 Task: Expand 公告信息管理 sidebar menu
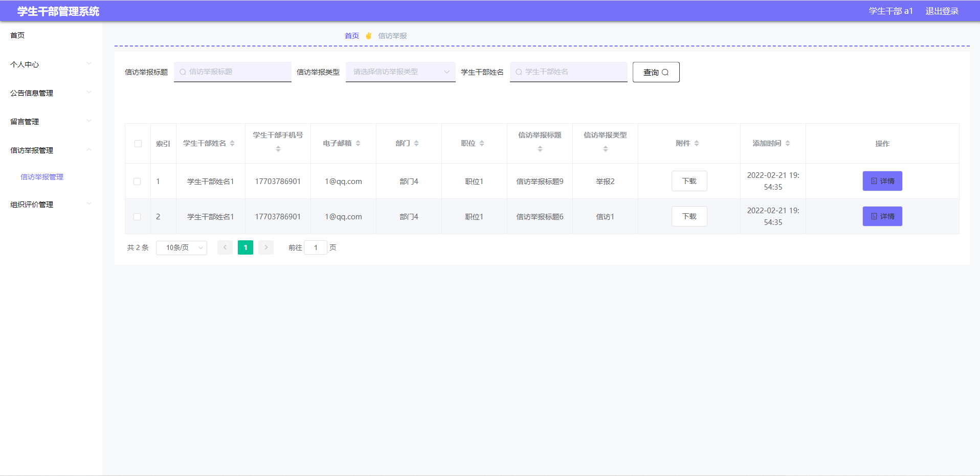[x=51, y=93]
